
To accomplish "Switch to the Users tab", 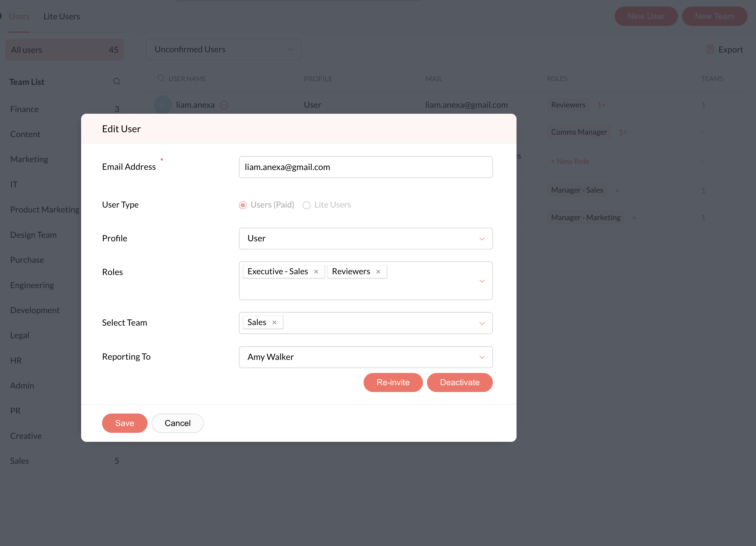I will coord(19,16).
